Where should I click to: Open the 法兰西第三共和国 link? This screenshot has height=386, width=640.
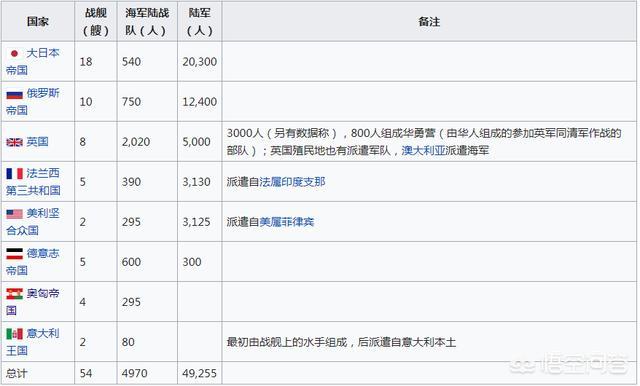point(33,182)
